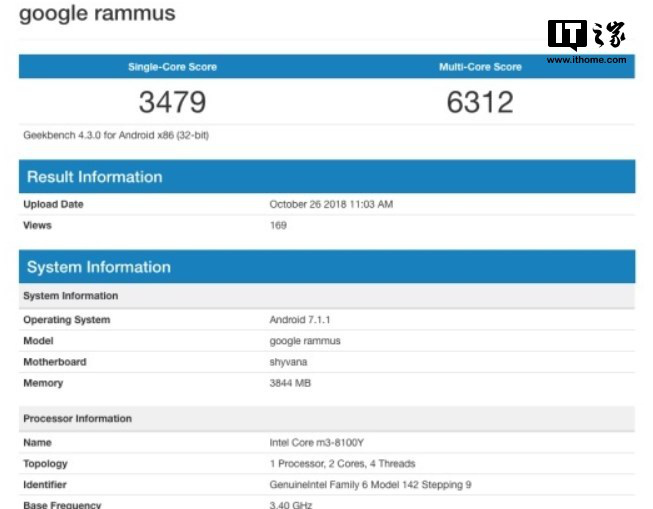Click the single-core score value 3479
Image resolution: width=653 pixels, height=509 pixels.
[172, 102]
